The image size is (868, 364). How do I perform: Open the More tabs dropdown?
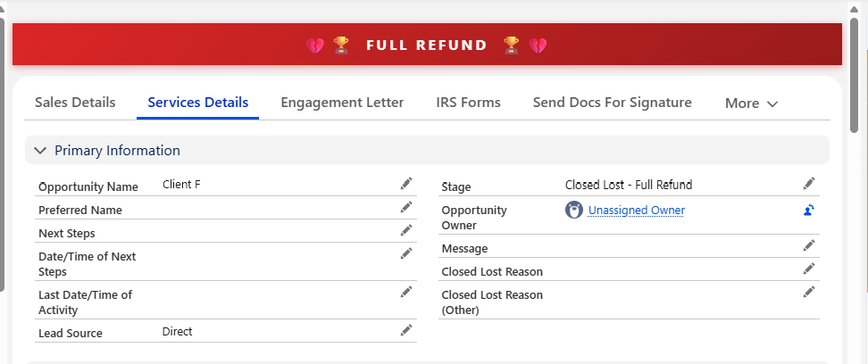tap(751, 103)
